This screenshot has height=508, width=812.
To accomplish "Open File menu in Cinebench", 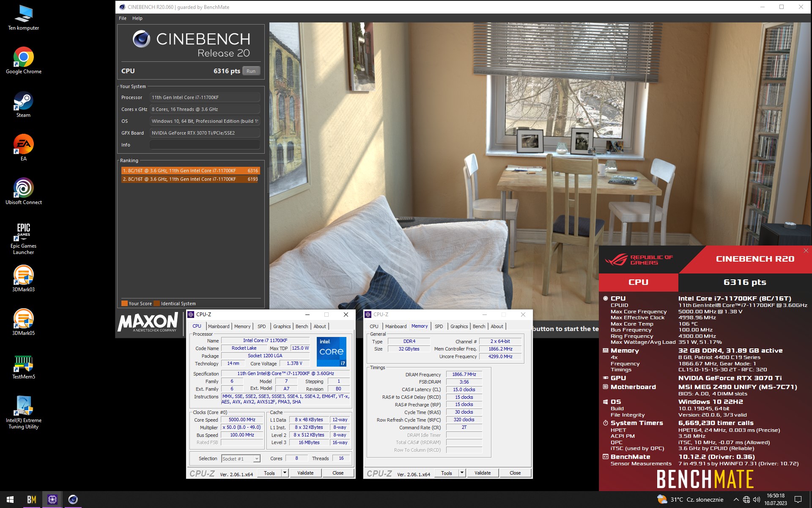I will [123, 18].
